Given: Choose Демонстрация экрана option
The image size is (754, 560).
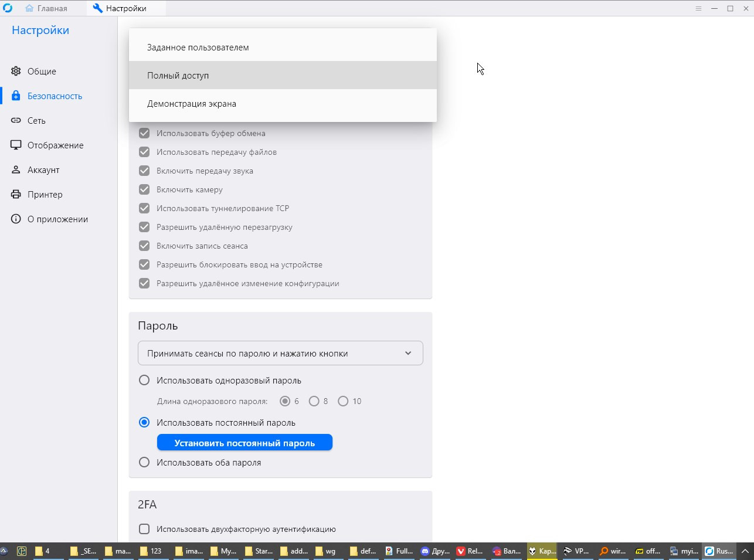Looking at the screenshot, I should 283,103.
